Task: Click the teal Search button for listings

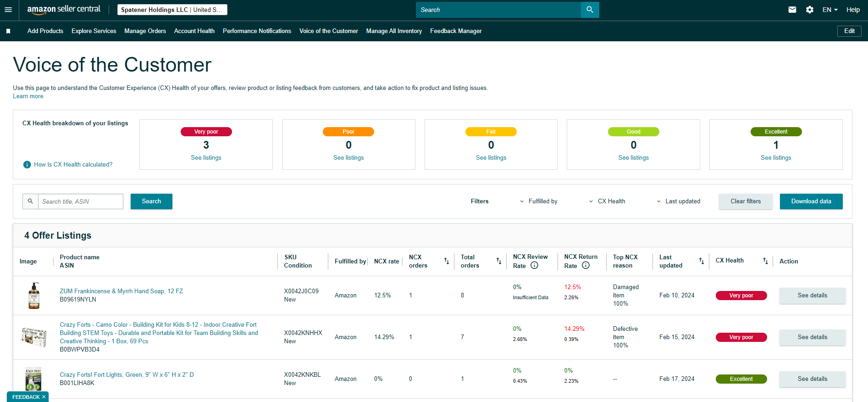Action: 151,201
